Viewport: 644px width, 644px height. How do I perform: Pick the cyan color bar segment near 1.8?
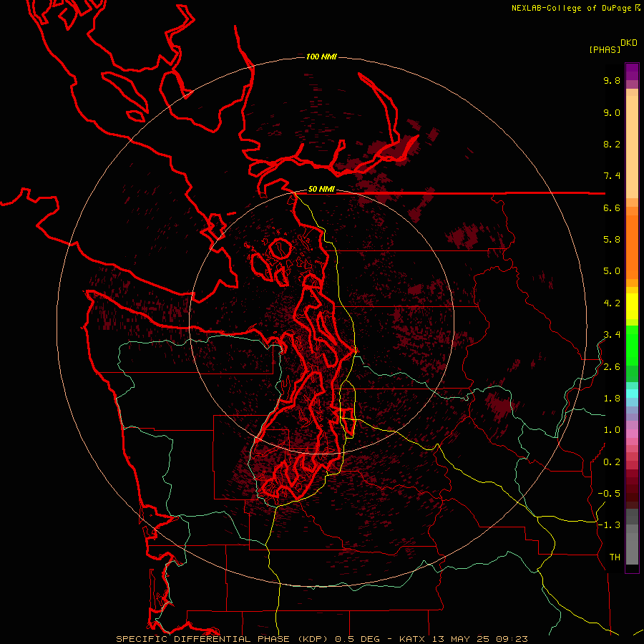pos(632,394)
